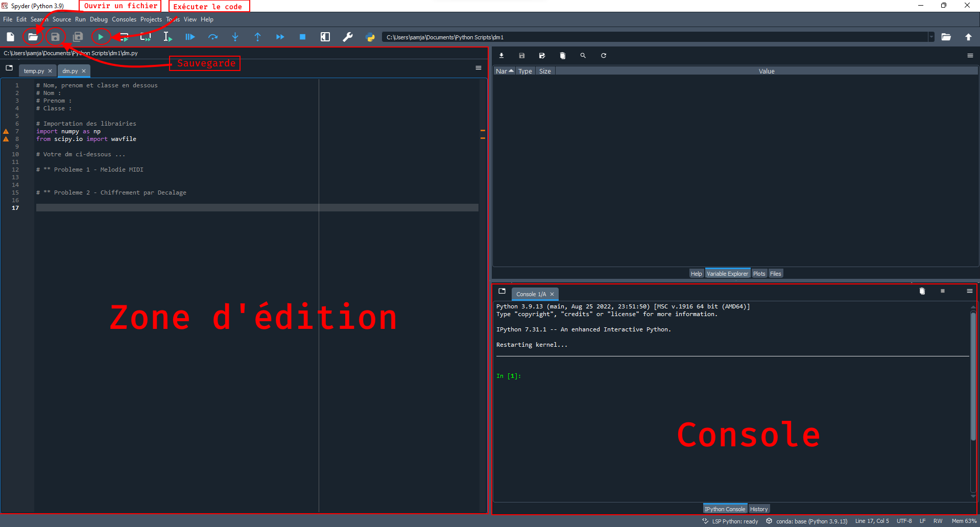Expand the working directory path dropdown
980x527 pixels.
pyautogui.click(x=931, y=37)
